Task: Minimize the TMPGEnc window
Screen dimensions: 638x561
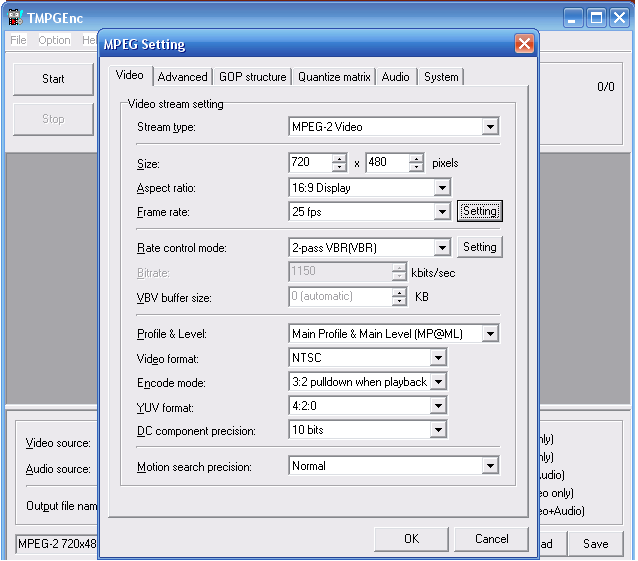Action: pyautogui.click(x=572, y=18)
